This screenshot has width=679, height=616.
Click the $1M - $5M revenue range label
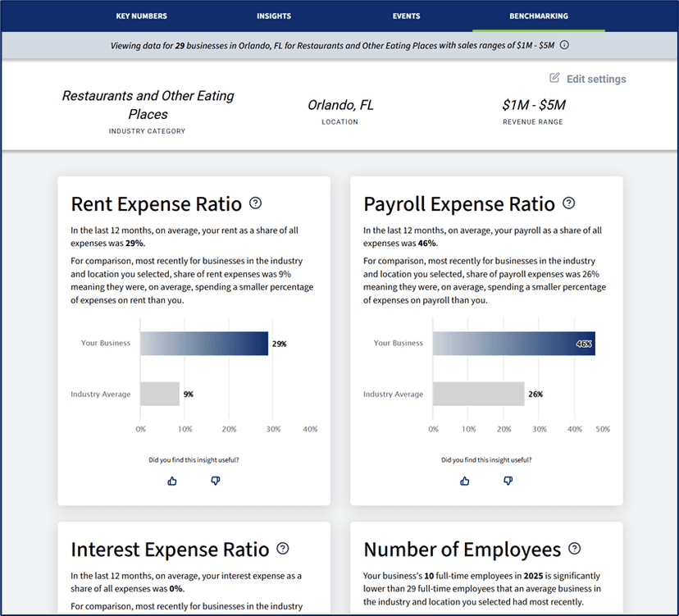click(532, 105)
